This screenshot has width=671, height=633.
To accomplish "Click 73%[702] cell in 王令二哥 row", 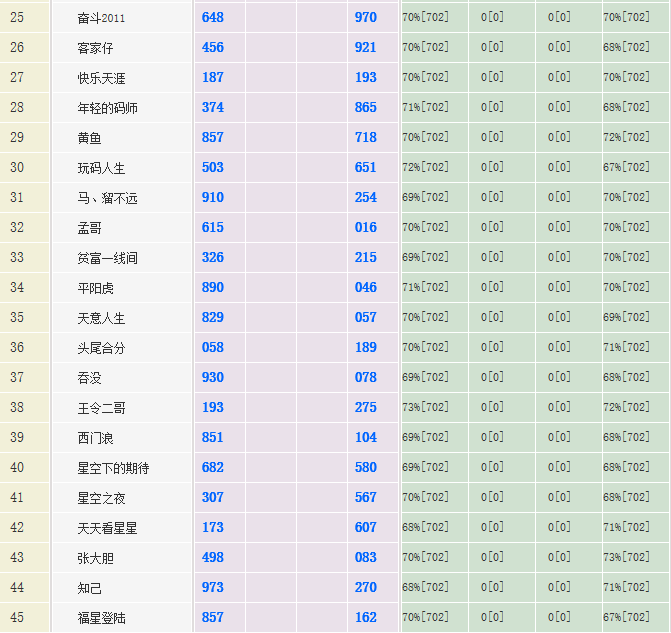I will [x=425, y=407].
